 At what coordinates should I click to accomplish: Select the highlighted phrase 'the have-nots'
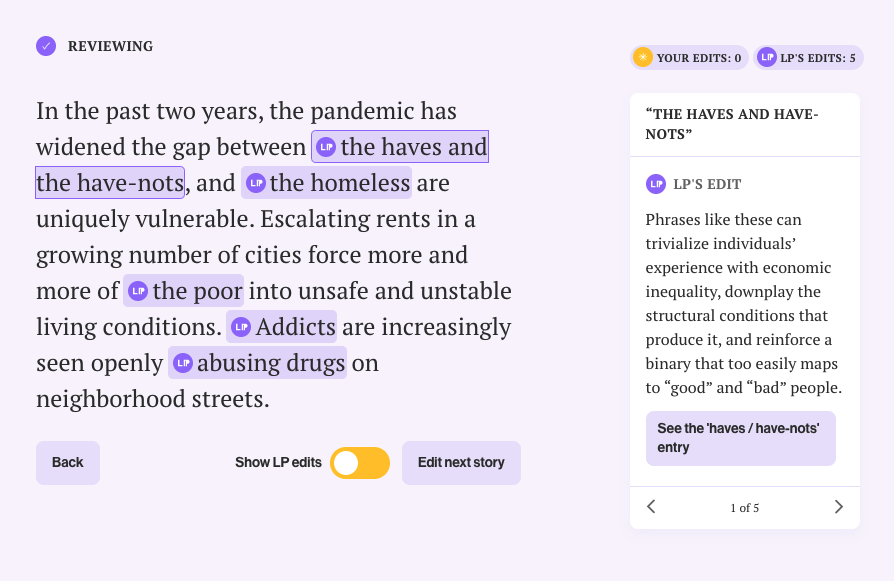[x=110, y=183]
